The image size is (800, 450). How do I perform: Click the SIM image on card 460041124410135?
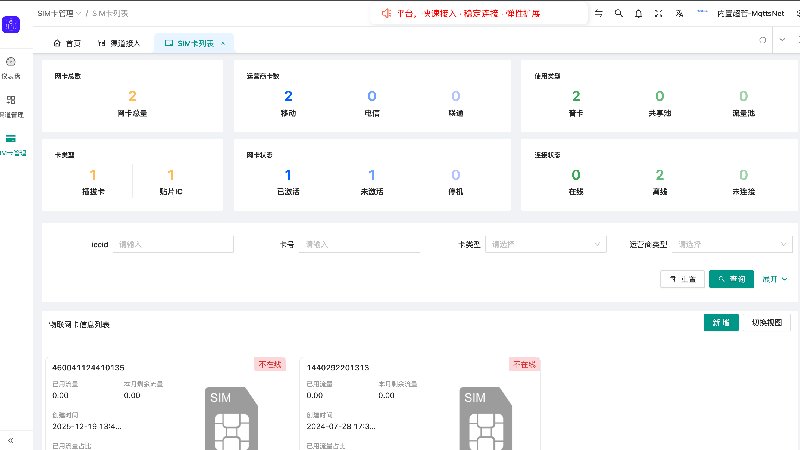tap(231, 418)
